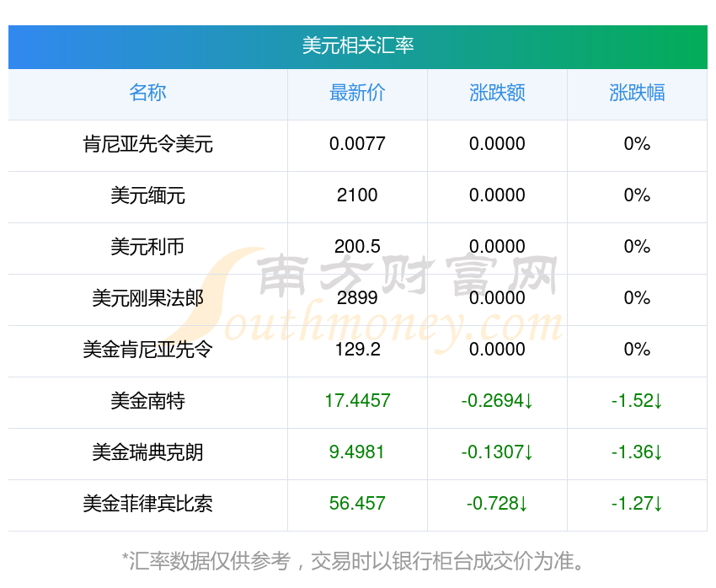The image size is (716, 588).
Task: Click the 美元缅元 row name
Action: [x=147, y=195]
